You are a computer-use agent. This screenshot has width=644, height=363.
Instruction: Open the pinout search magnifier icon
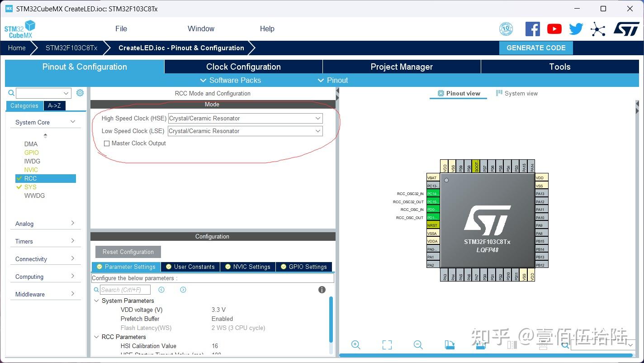point(565,345)
